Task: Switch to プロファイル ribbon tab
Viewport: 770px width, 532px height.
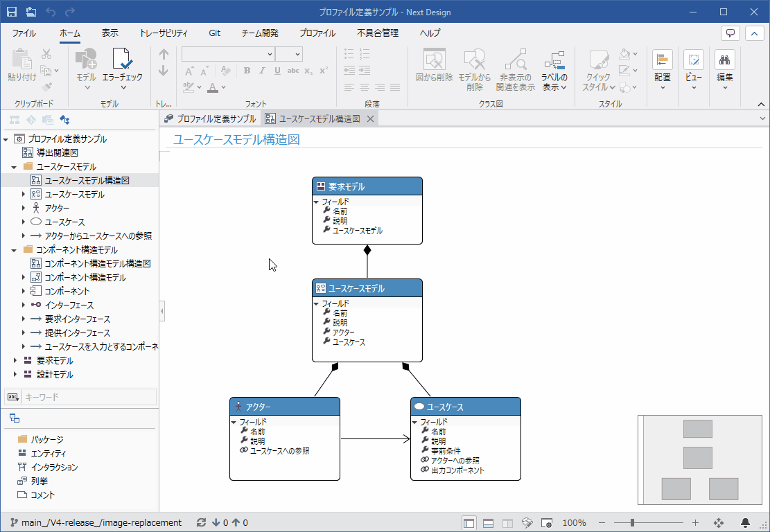Action: coord(317,33)
